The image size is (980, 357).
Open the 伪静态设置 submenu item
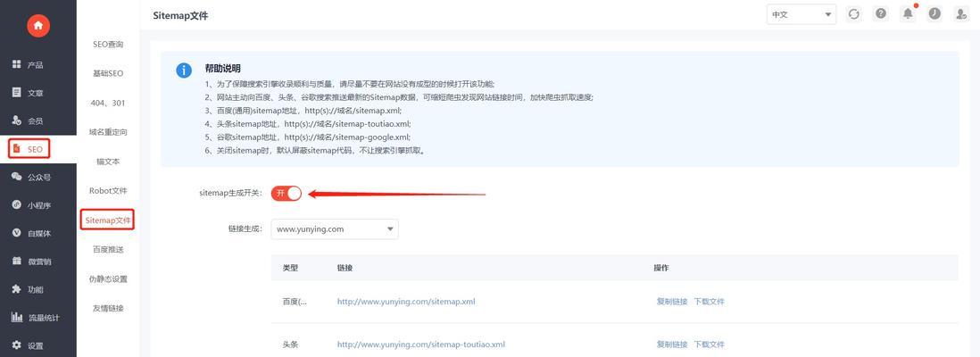click(108, 278)
